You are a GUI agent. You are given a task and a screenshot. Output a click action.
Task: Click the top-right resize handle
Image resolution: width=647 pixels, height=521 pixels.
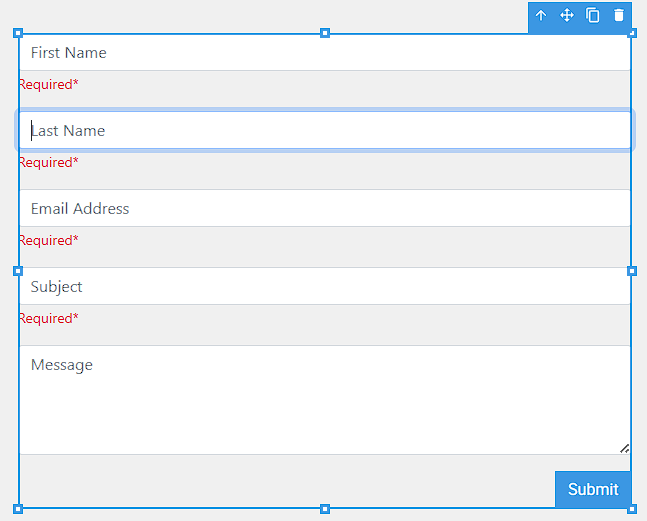(631, 34)
